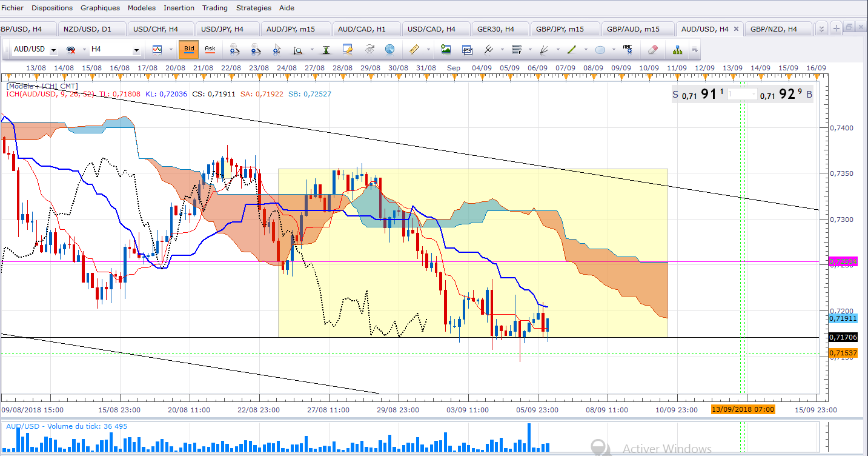Click the vertical auto-fit scale icon
Image resolution: width=868 pixels, height=456 pixels.
[x=326, y=49]
